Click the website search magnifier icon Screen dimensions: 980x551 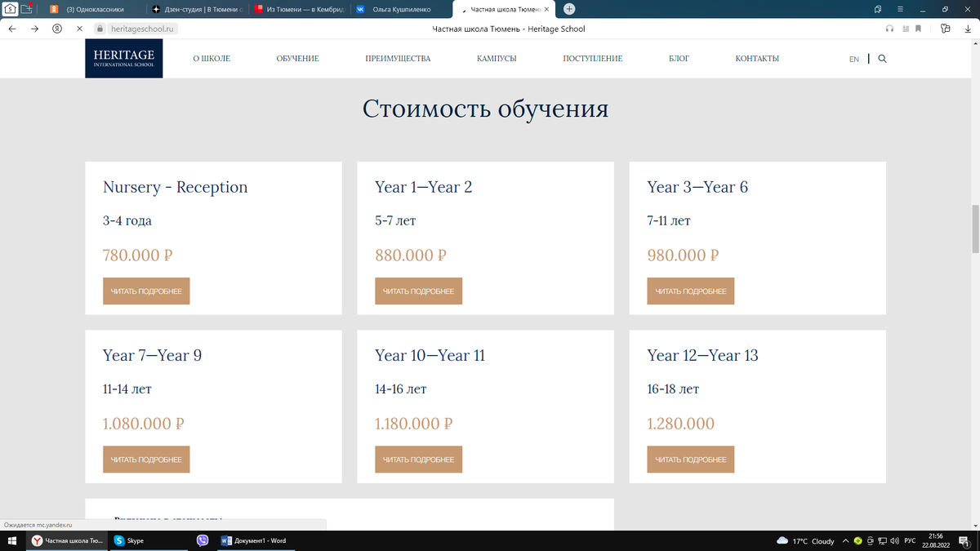coord(882,59)
